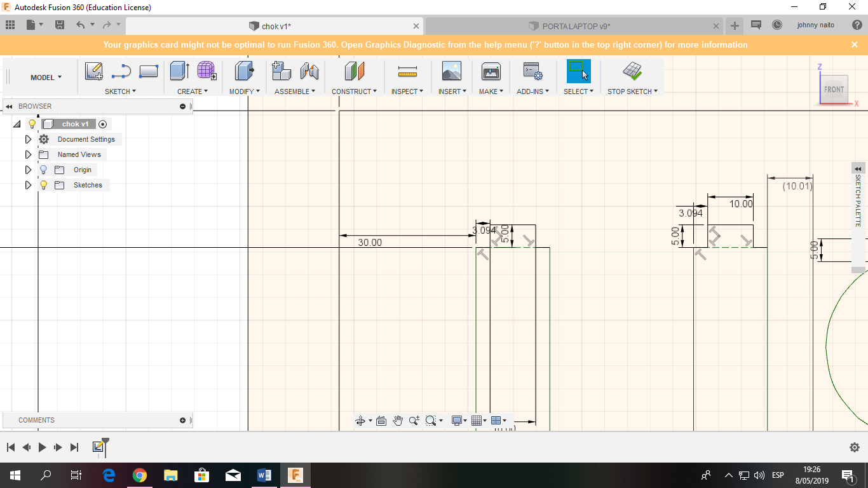Expand the Sketches tree node
Viewport: 868px width, 488px height.
click(28, 185)
